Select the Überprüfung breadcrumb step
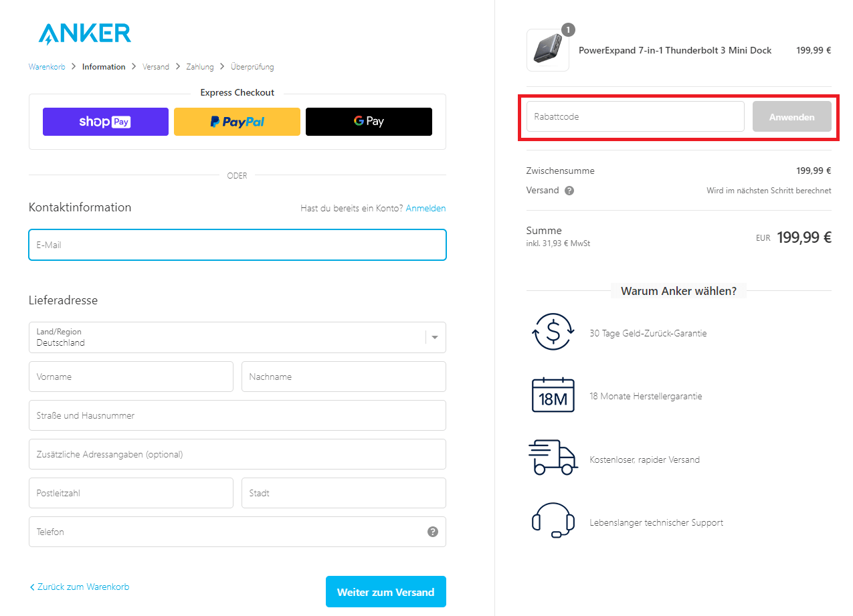 [252, 67]
